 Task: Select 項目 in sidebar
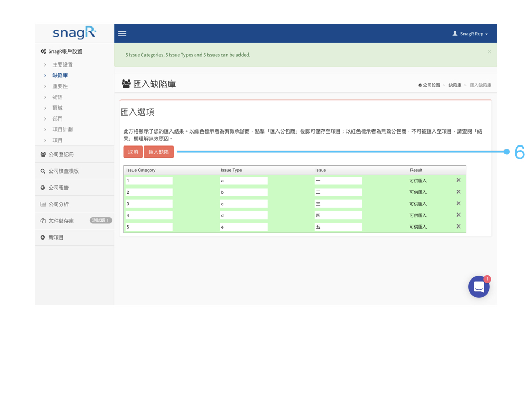57,140
